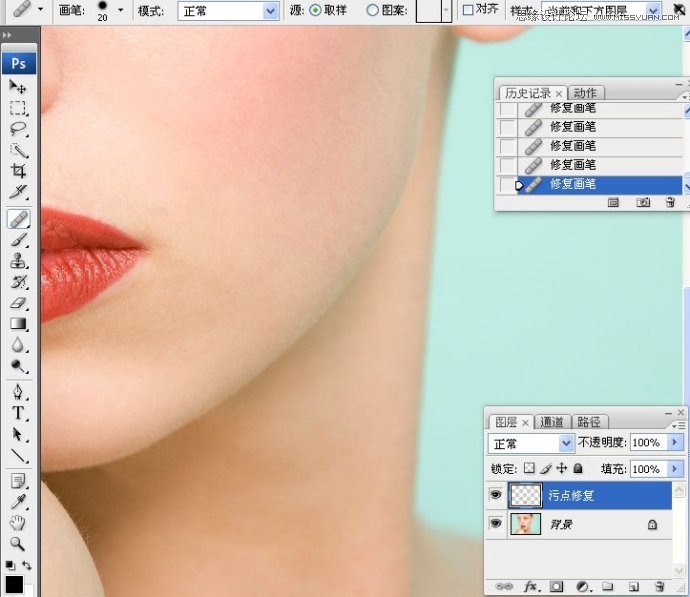The width and height of the screenshot is (690, 597).
Task: Choose 图案 (Pattern) source radio button
Action: (372, 10)
